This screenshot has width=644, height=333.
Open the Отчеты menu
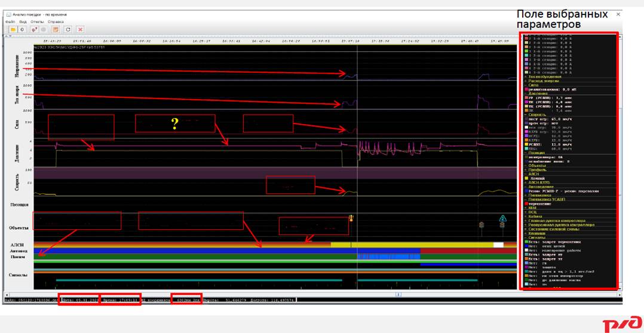coord(37,21)
